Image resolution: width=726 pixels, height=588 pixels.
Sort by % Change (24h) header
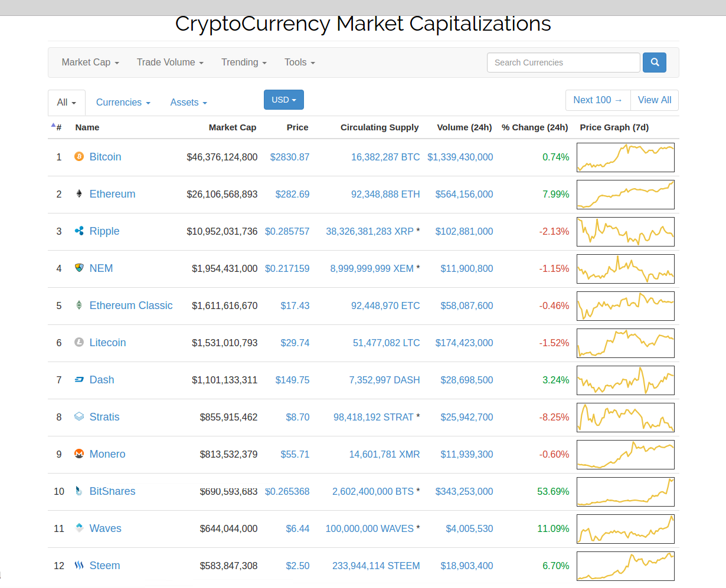point(535,127)
